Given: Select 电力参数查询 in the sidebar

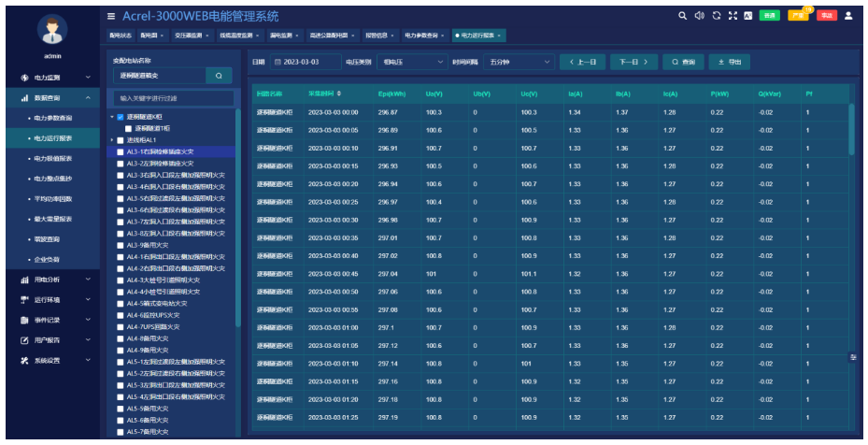Looking at the screenshot, I should pos(52,118).
